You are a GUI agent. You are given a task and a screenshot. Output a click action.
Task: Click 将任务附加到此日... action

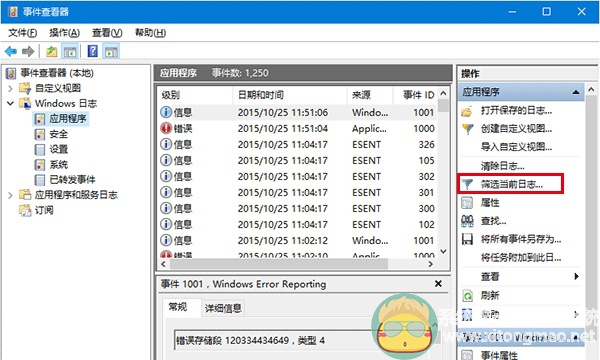521,258
